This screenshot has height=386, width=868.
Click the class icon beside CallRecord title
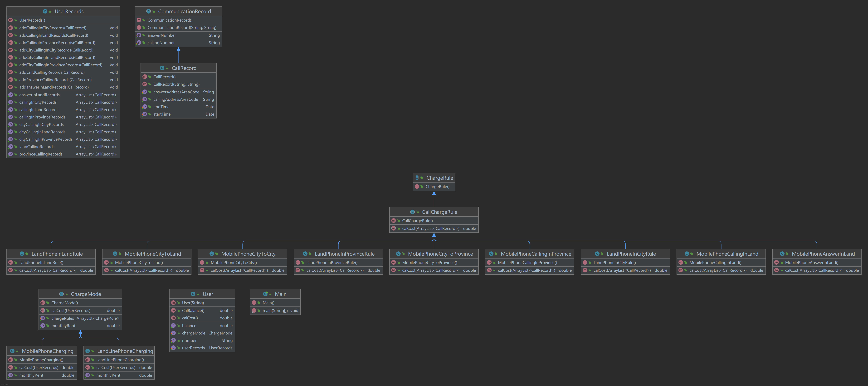pyautogui.click(x=162, y=68)
